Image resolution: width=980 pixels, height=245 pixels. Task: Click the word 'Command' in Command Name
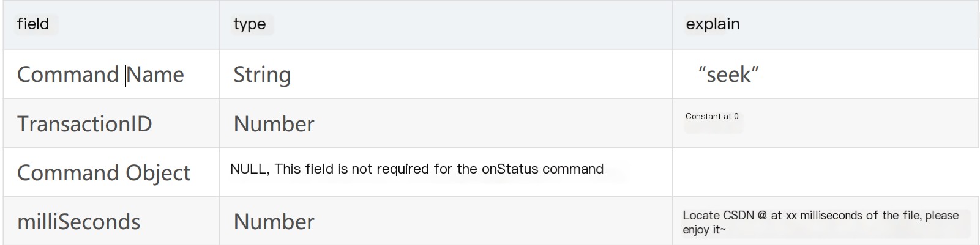67,75
